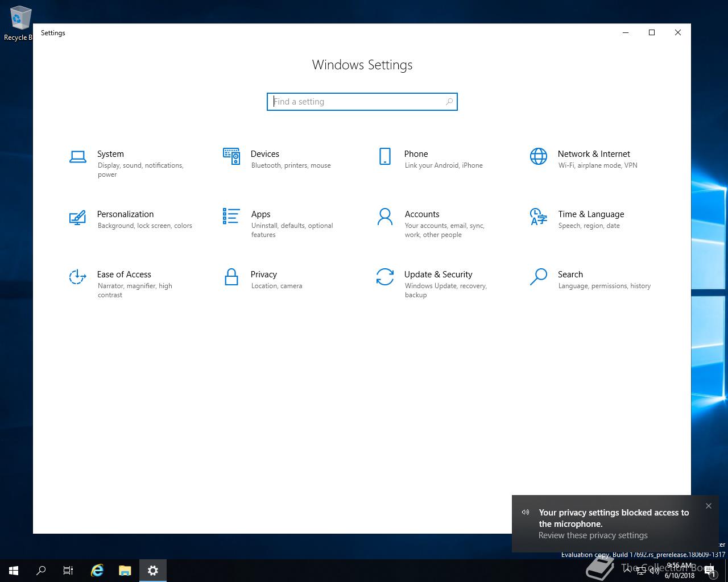Open the Search settings title
This screenshot has height=582, width=728.
click(570, 275)
